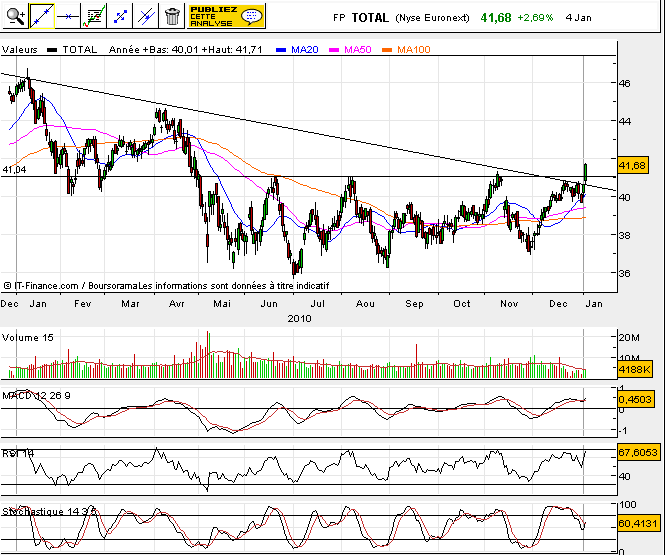Click the 2010 year axis label
668x555 pixels.
click(299, 319)
